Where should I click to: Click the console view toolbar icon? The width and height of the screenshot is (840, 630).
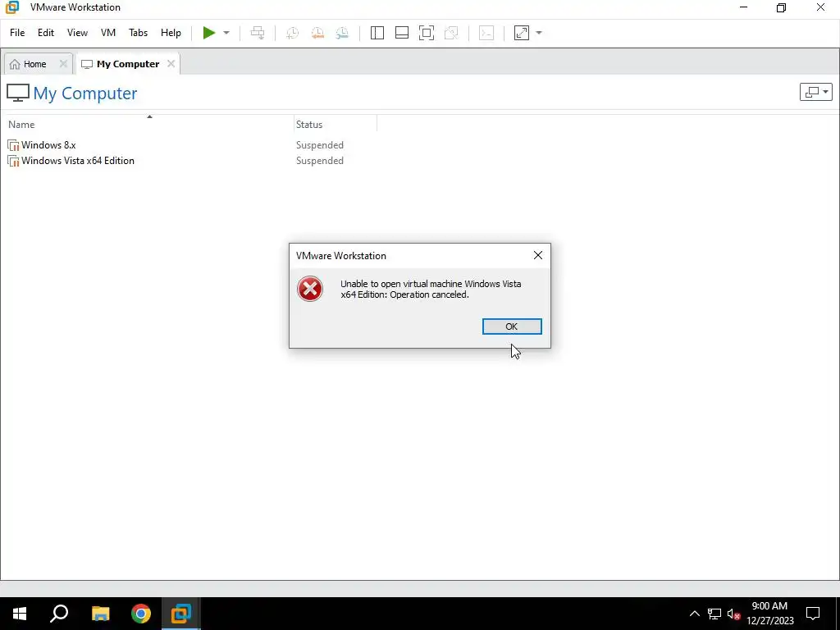pos(486,33)
